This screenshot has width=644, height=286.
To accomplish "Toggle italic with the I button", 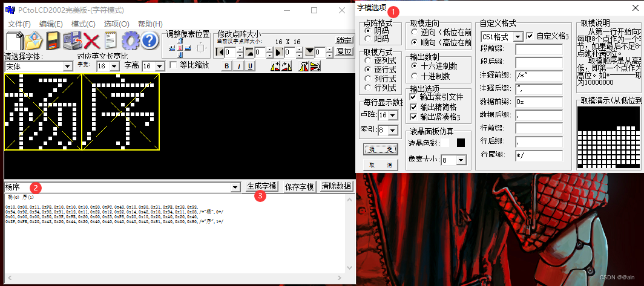I will tap(238, 66).
